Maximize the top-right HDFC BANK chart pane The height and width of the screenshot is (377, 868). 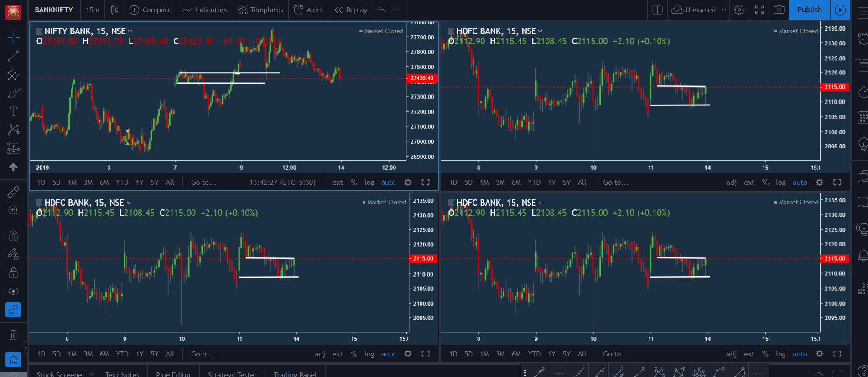pyautogui.click(x=837, y=183)
